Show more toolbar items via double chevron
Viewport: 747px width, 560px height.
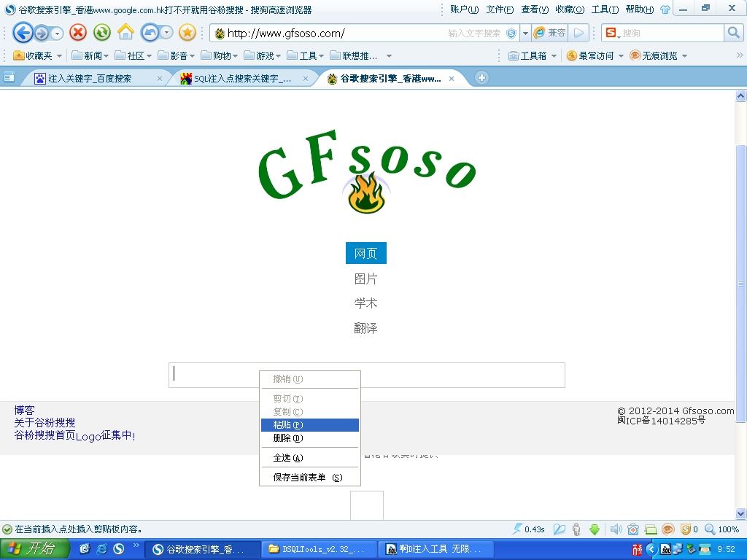click(740, 55)
